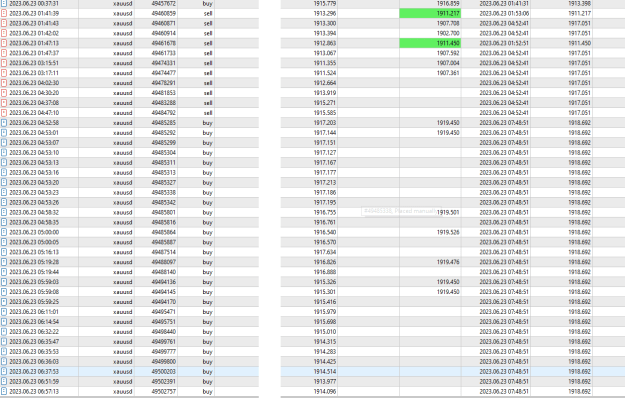Click the buy icon next to 06:32:22
Image resolution: width=625 pixels, height=398 pixels.
[x=4, y=332]
